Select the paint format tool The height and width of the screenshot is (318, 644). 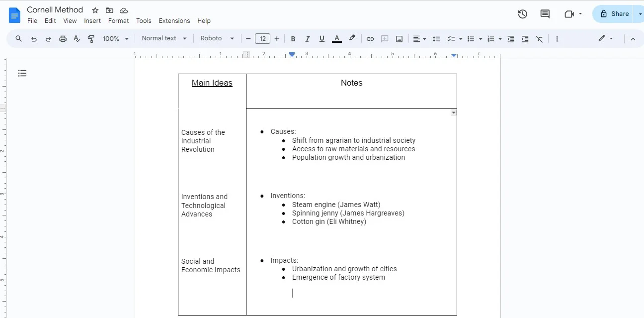91,39
